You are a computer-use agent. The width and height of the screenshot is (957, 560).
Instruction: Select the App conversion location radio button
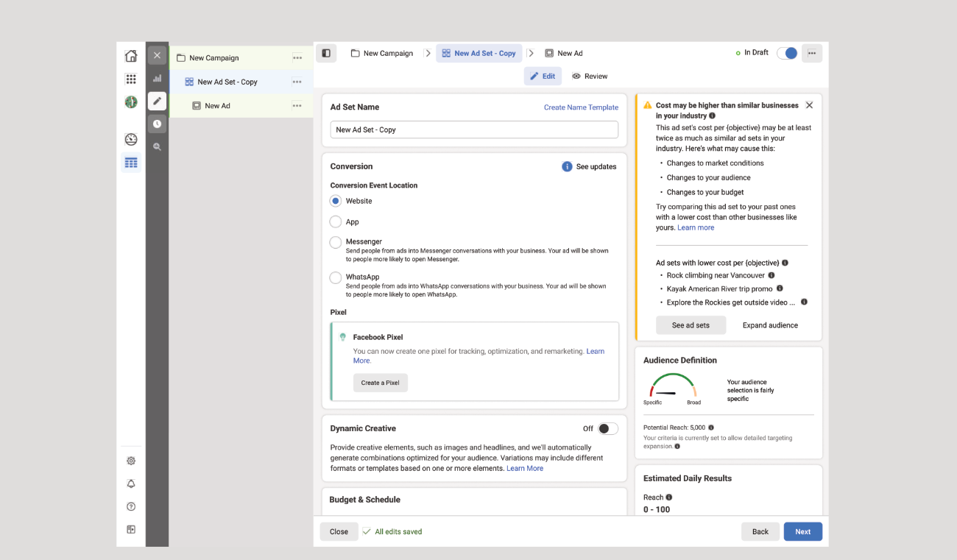click(x=336, y=221)
